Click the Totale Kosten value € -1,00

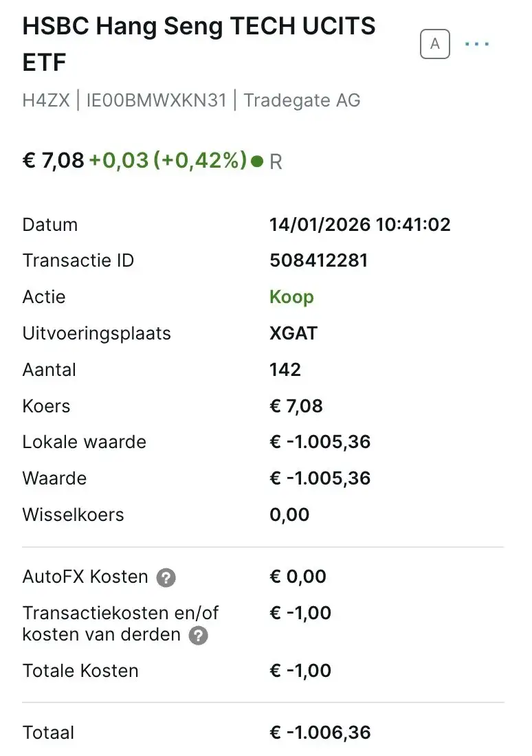[300, 671]
